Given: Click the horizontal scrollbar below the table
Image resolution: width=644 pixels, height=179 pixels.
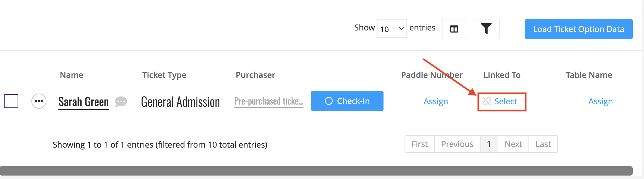Looking at the screenshot, I should pos(316,171).
